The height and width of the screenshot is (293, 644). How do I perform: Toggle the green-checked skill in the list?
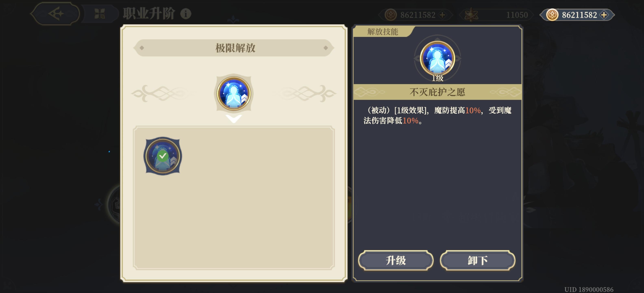coord(162,156)
